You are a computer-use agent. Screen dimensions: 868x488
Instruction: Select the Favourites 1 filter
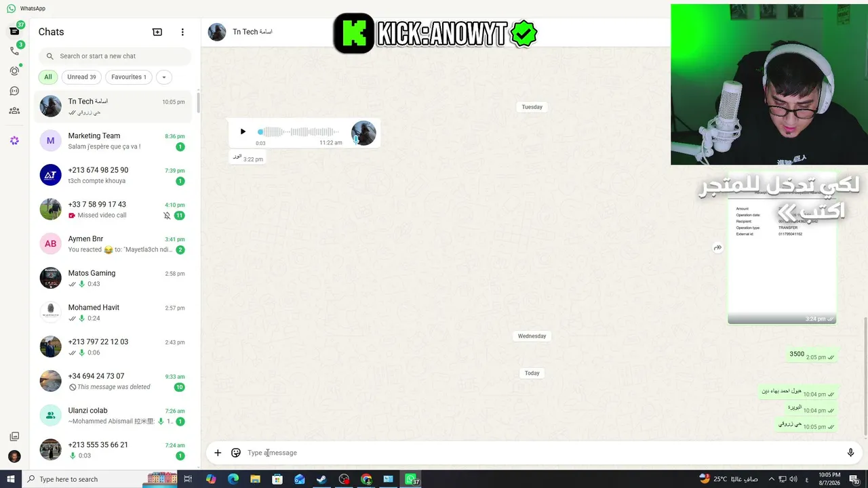129,77
